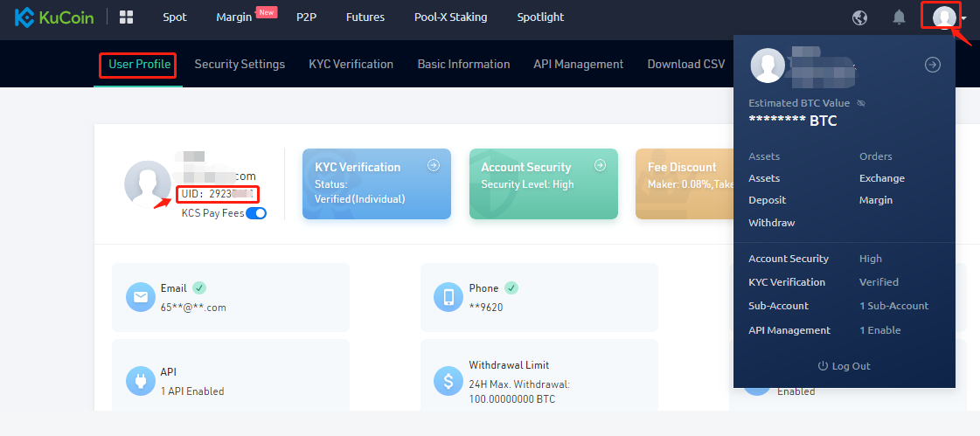The height and width of the screenshot is (436, 980).
Task: Switch to Security Settings tab
Action: 240,65
